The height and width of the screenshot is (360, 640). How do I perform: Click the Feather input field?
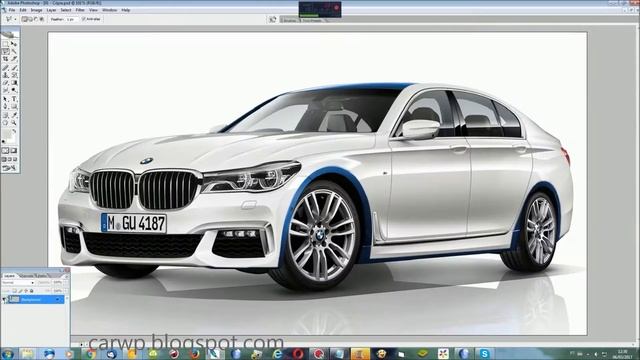tap(71, 19)
